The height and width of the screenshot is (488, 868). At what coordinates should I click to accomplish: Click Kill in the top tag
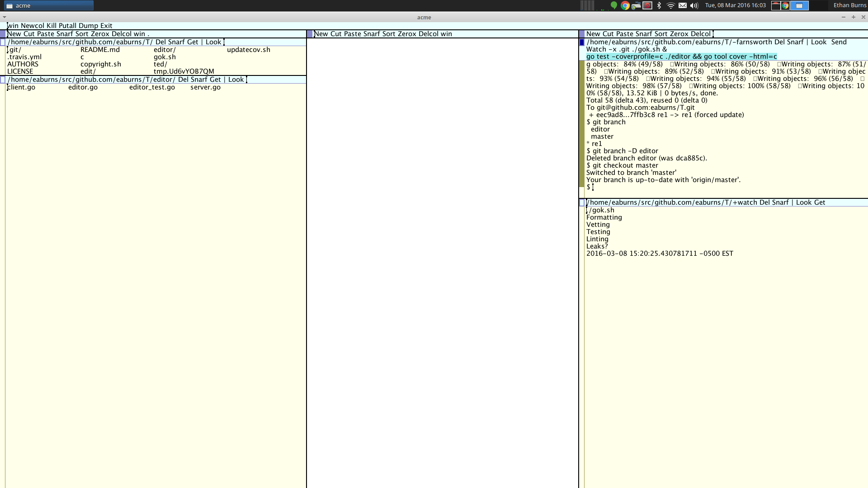(52, 26)
